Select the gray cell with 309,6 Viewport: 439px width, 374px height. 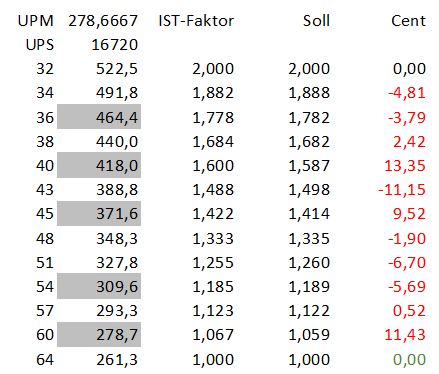point(99,286)
